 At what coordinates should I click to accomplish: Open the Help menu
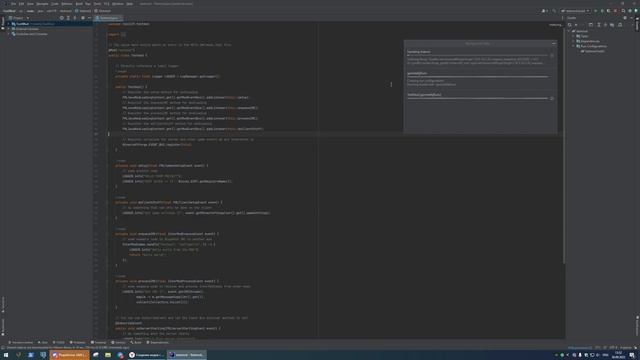click(130, 4)
